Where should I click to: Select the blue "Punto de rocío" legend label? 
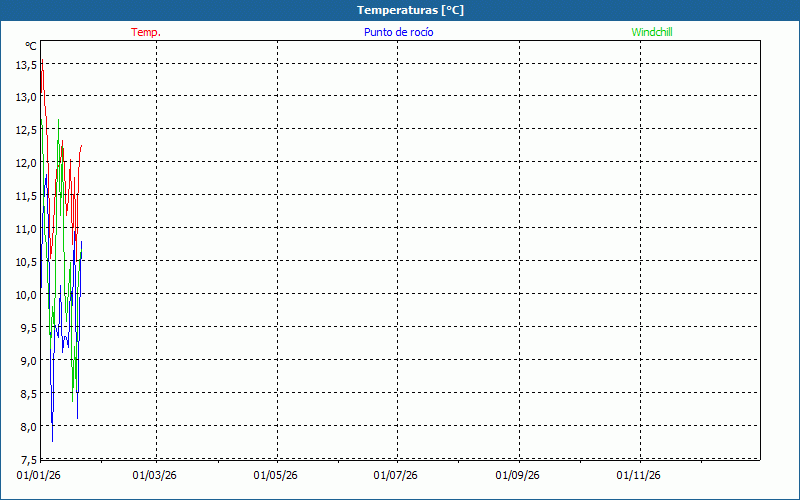398,32
